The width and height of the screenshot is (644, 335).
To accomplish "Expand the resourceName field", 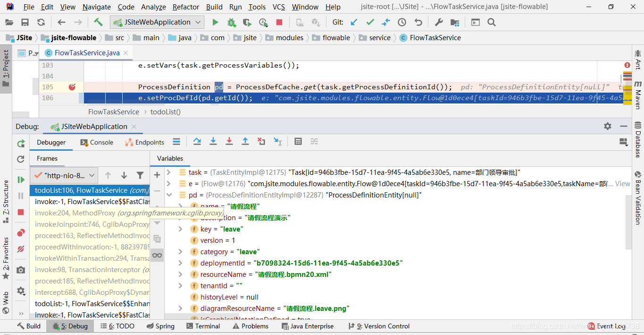I will (x=180, y=275).
